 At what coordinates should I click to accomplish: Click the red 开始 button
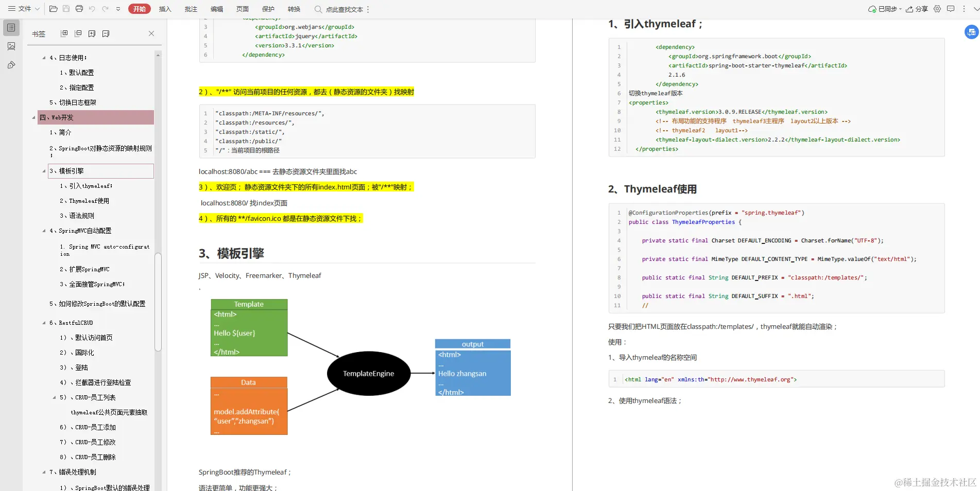click(139, 9)
